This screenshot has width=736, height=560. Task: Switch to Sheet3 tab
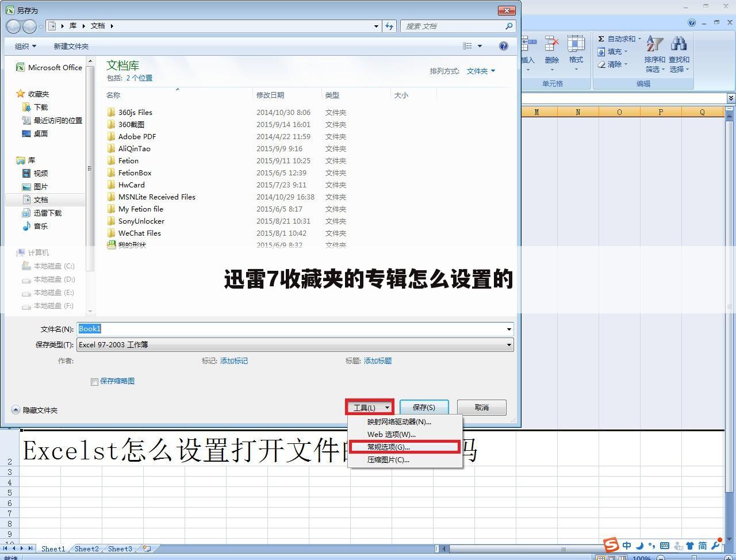point(120,549)
